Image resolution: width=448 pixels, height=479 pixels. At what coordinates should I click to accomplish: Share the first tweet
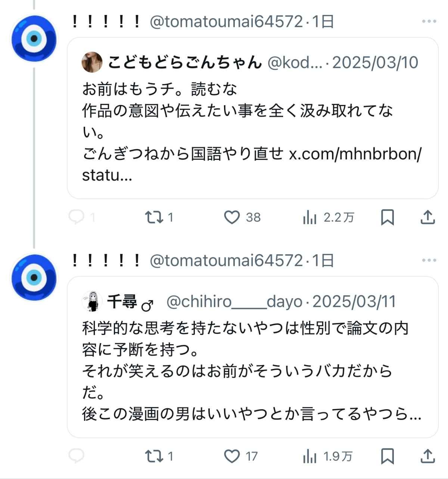(x=427, y=217)
